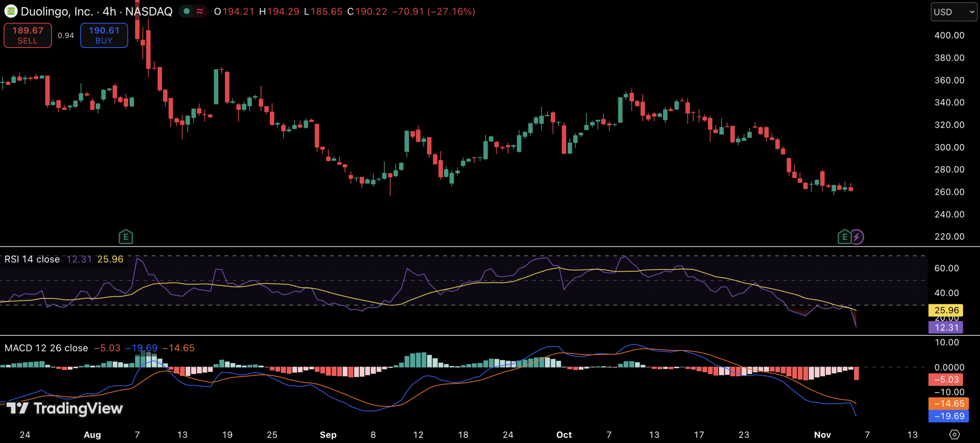Click the yellow 25.96 RSI value label
Image resolution: width=980 pixels, height=443 pixels.
point(946,310)
